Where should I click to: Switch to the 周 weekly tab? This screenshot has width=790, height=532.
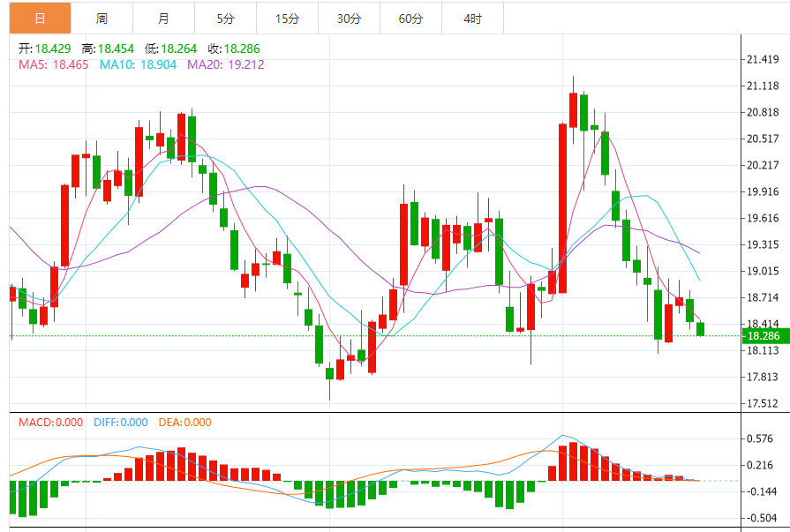102,19
